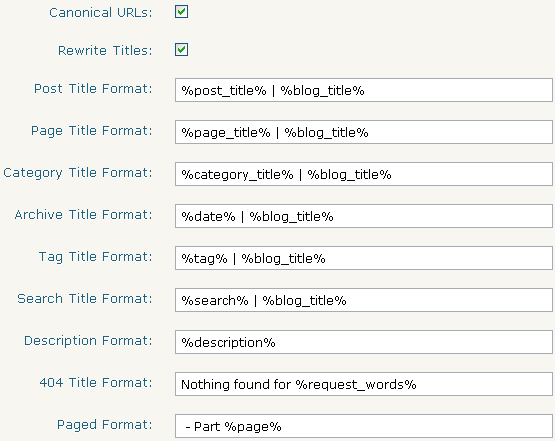Click the Post Title Format label

coord(93,88)
